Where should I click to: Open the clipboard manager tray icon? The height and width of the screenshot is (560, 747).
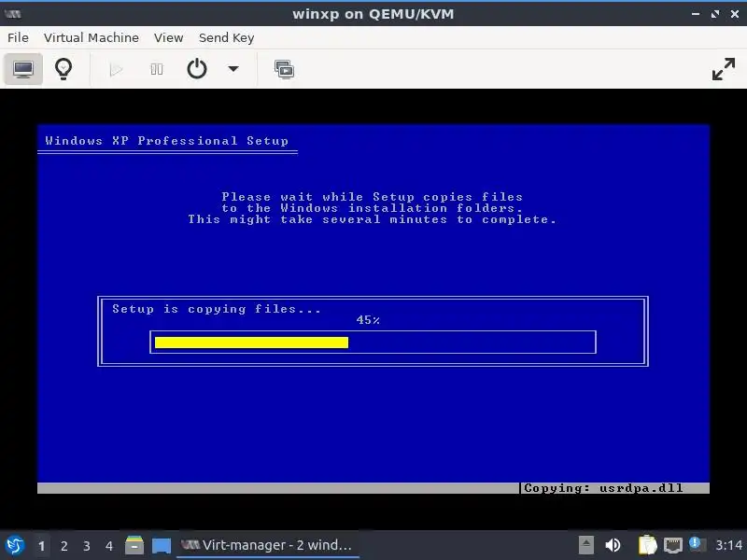click(x=647, y=545)
